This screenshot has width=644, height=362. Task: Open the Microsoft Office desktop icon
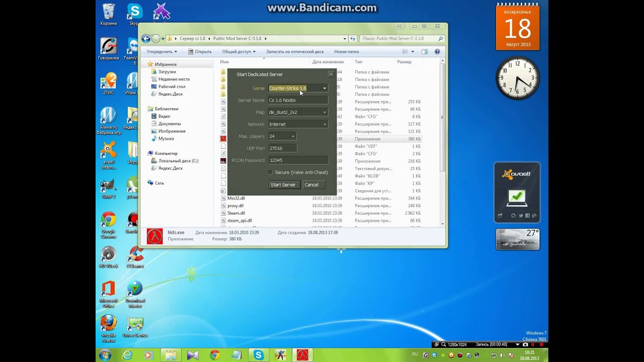(x=108, y=295)
